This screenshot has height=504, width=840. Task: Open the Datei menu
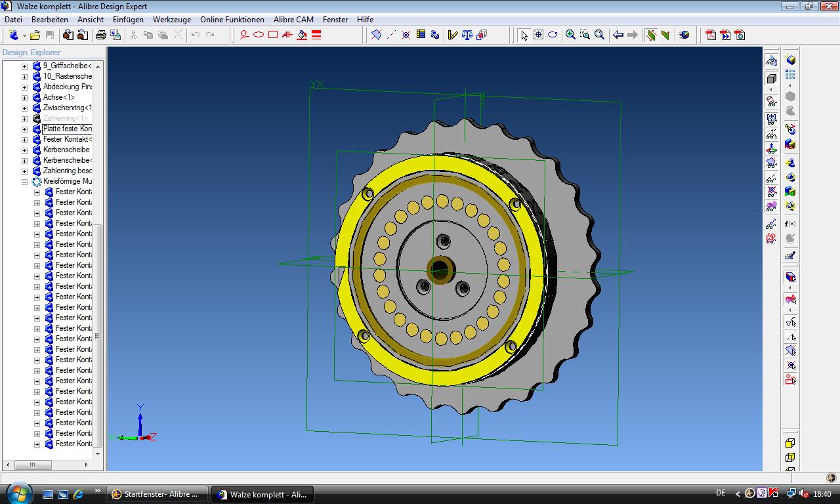(x=13, y=20)
